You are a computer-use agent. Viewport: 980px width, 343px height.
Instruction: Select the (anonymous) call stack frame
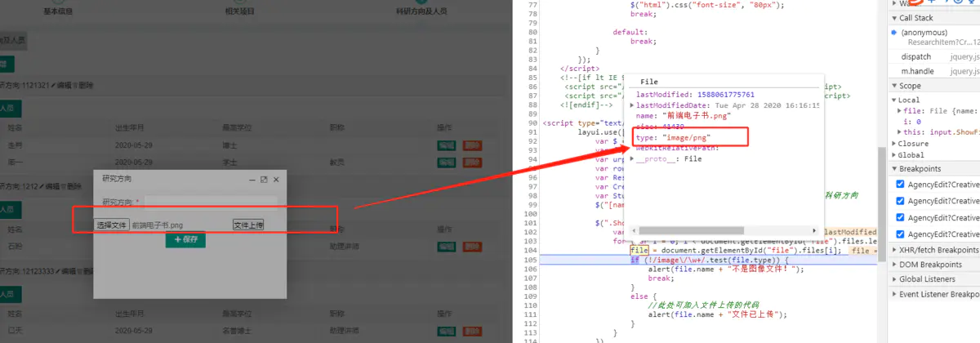click(x=925, y=32)
